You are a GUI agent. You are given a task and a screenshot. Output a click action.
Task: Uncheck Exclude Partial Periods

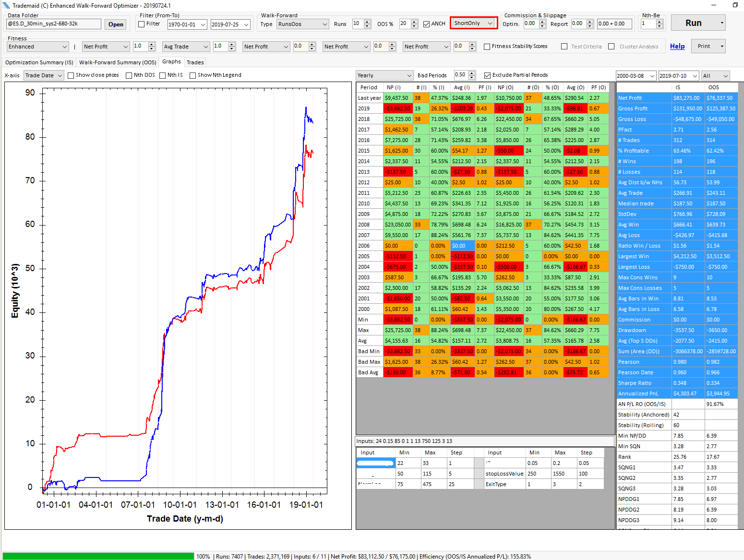(x=487, y=75)
